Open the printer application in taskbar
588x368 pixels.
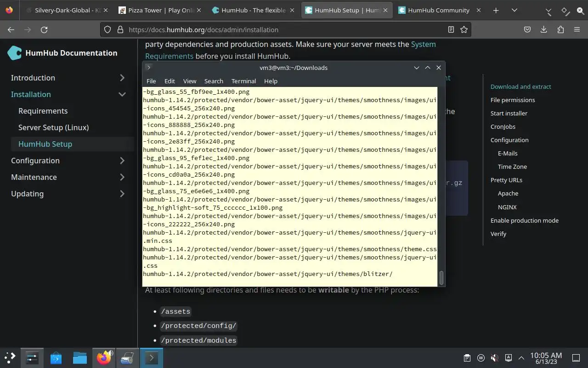tap(127, 357)
